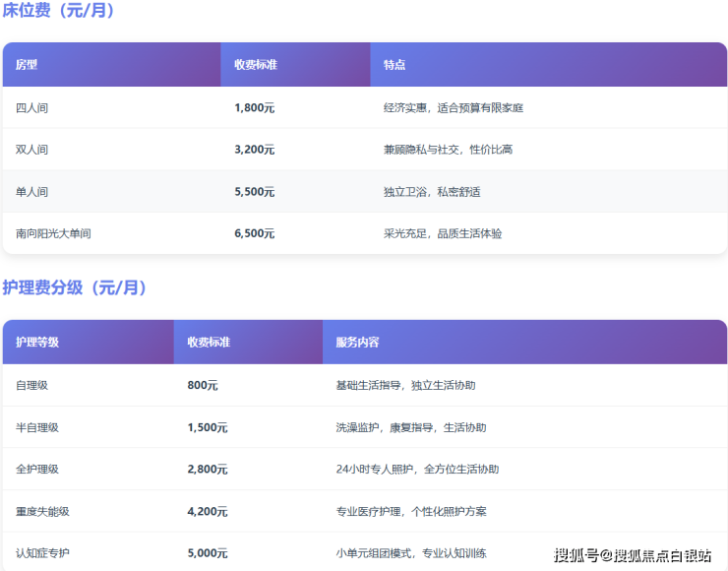Select the 1,800元 price cell
728x571 pixels.
(x=254, y=107)
